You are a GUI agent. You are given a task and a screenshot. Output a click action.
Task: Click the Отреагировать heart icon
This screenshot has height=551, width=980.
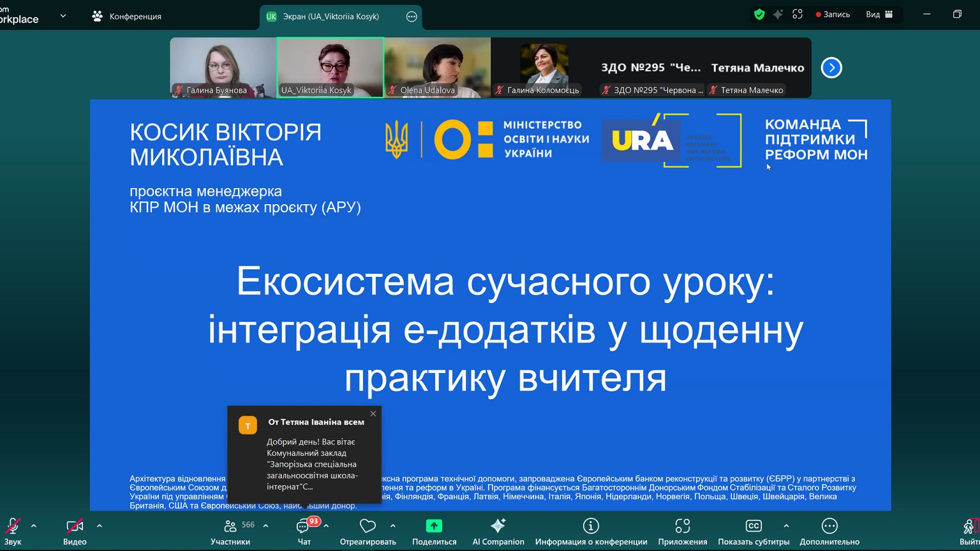pyautogui.click(x=367, y=527)
